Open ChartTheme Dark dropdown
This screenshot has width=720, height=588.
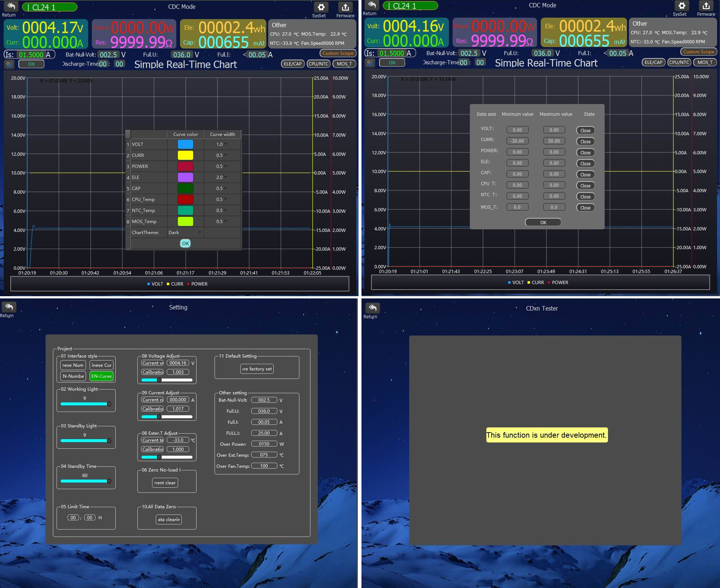[185, 232]
